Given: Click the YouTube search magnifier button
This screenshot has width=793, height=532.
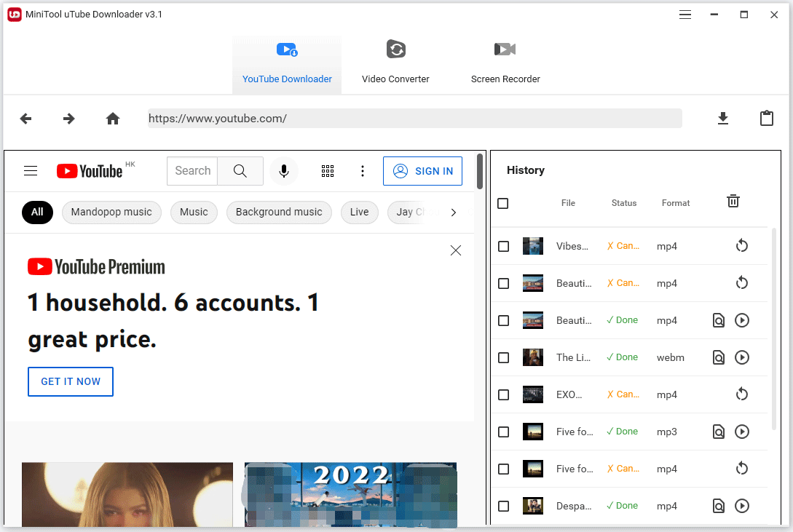Looking at the screenshot, I should pyautogui.click(x=240, y=171).
